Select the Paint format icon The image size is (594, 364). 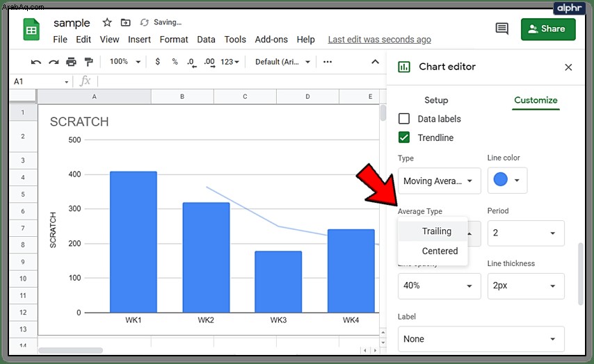click(x=88, y=62)
